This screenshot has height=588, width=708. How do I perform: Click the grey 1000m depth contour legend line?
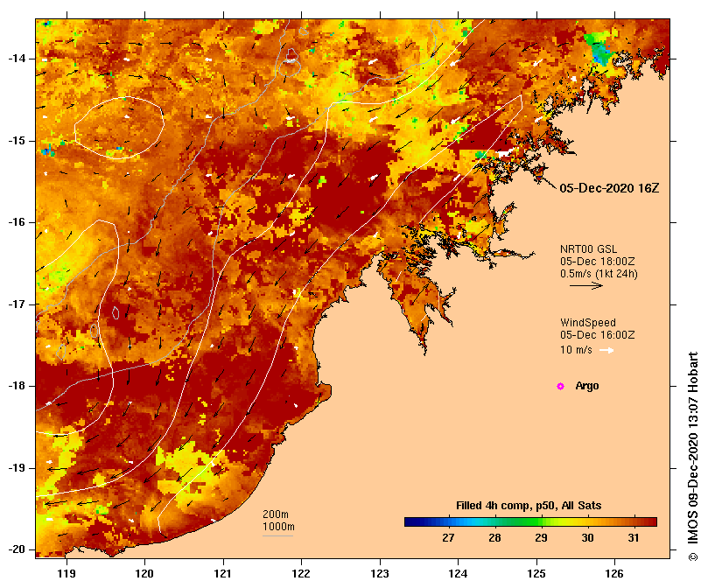pos(277,536)
